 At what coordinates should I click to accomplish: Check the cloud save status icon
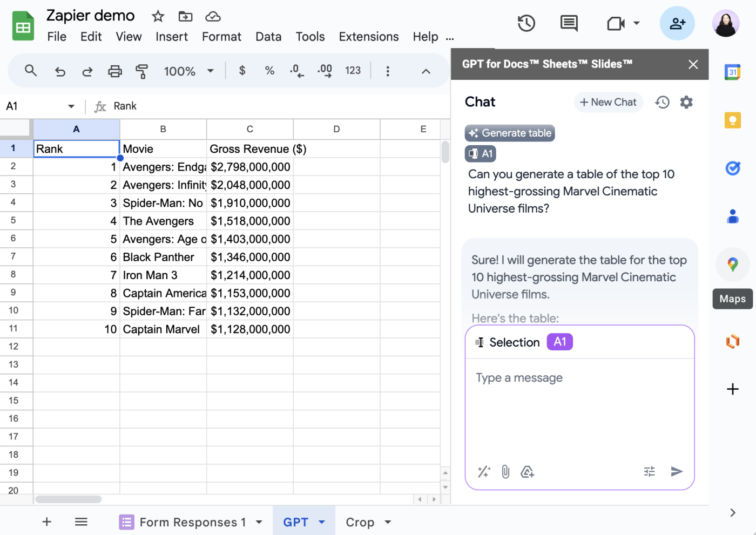[213, 16]
